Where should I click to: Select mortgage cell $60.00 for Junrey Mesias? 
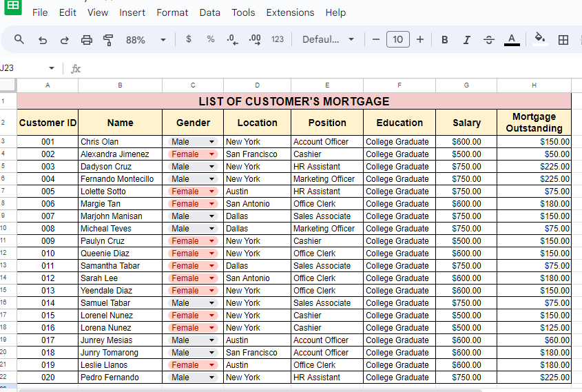(x=534, y=340)
